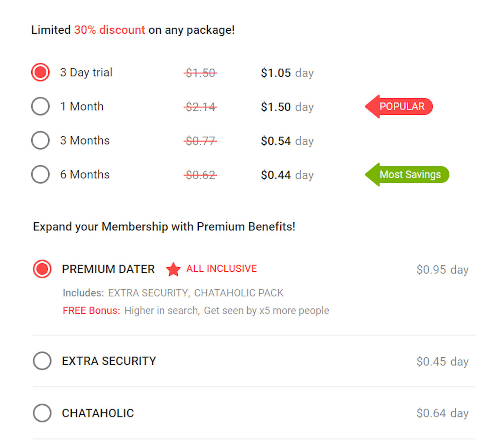Viewport: 504px width, 440px height.
Task: Select the 3 Months package option
Action: [x=40, y=140]
